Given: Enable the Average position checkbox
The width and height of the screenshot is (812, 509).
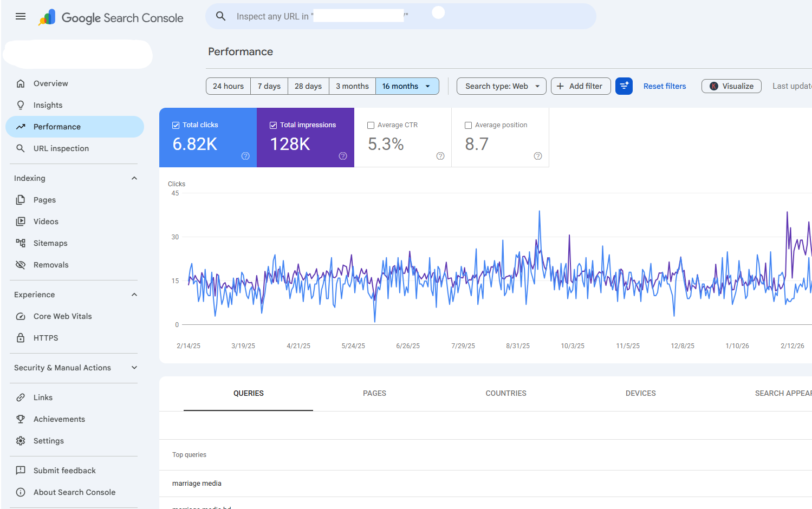Looking at the screenshot, I should 468,125.
